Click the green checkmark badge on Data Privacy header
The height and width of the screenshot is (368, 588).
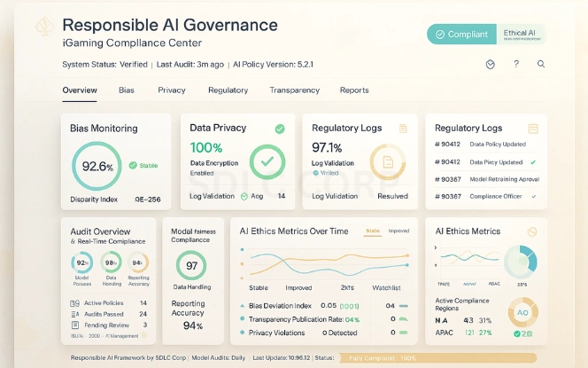280,129
